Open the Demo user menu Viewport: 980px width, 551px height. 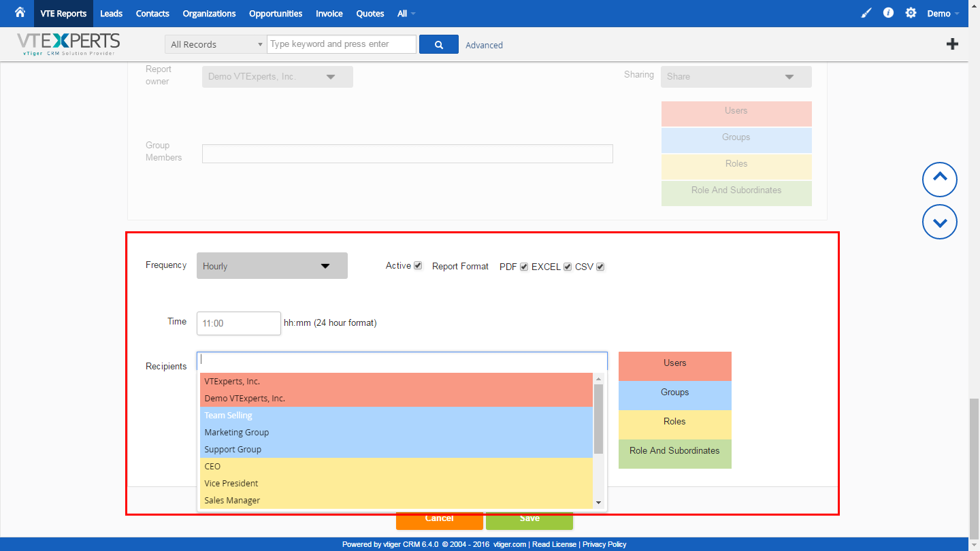click(943, 14)
